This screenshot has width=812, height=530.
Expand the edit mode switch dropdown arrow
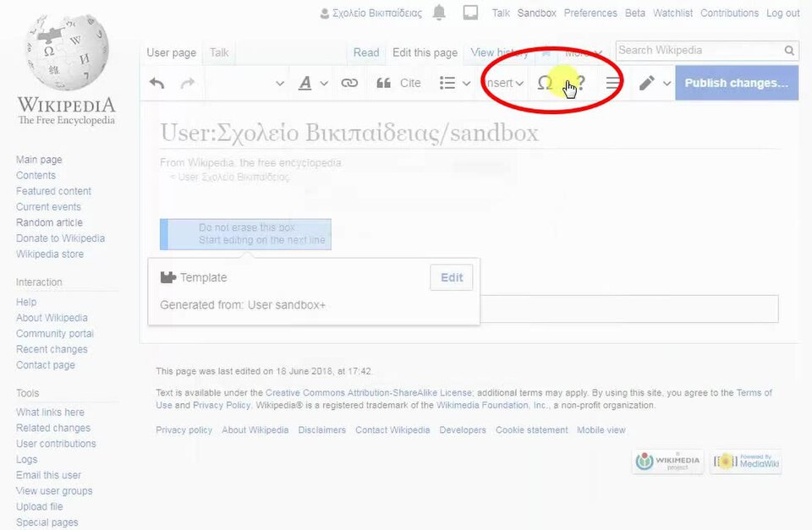(x=667, y=83)
